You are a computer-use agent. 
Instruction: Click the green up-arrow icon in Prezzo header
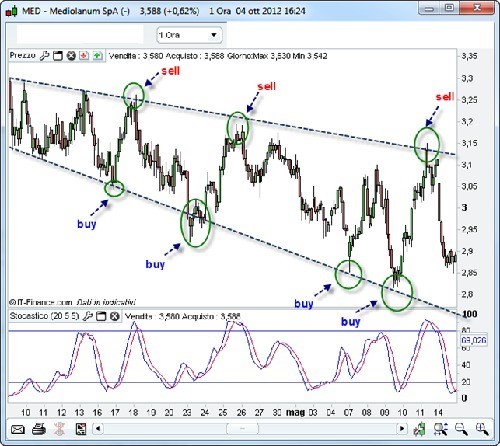point(97,56)
